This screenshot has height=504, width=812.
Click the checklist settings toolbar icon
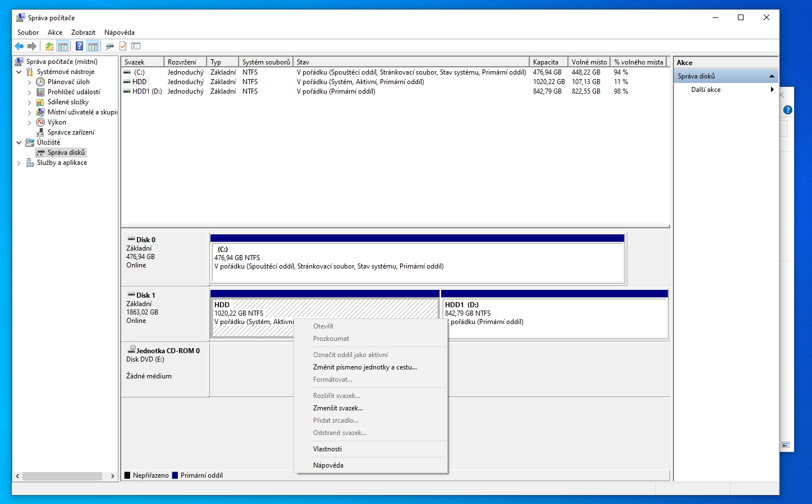coord(136,47)
